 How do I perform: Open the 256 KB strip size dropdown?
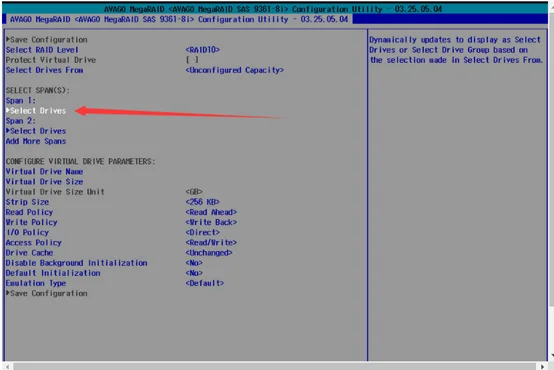click(x=202, y=202)
